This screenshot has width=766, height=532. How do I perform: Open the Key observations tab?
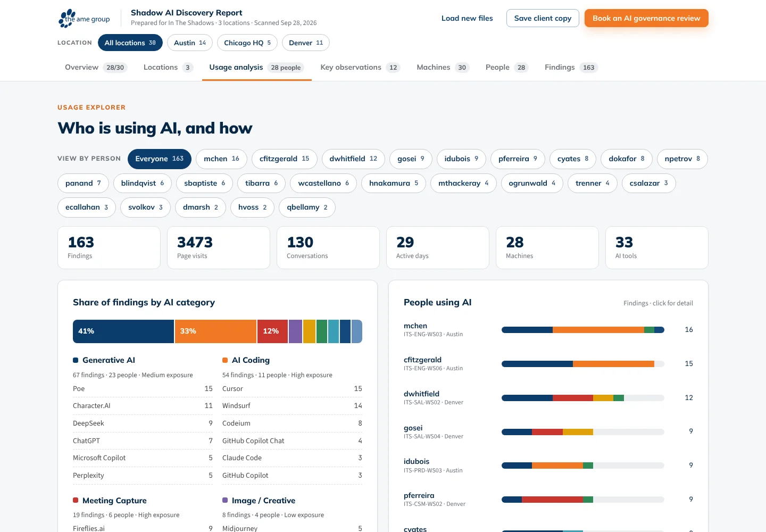(360, 67)
